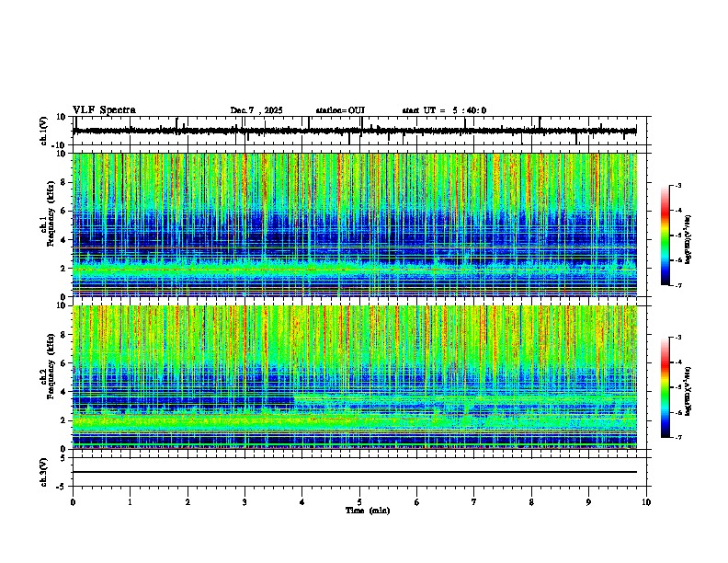Click the 'station=OUI' header label
Viewport: 728px width, 563px height.
[x=340, y=110]
